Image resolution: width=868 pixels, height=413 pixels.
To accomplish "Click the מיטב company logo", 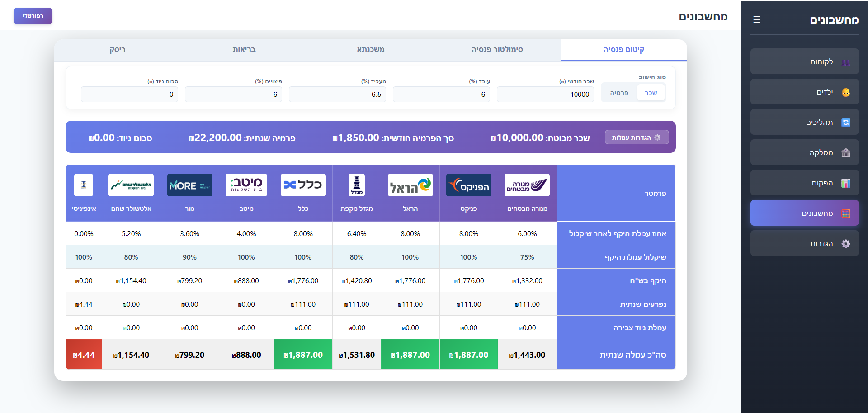I will click(x=246, y=185).
